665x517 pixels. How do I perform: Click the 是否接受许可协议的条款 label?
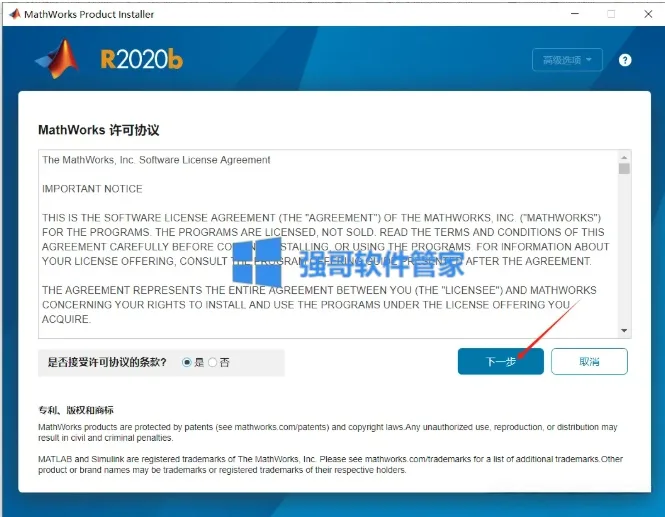coord(106,362)
